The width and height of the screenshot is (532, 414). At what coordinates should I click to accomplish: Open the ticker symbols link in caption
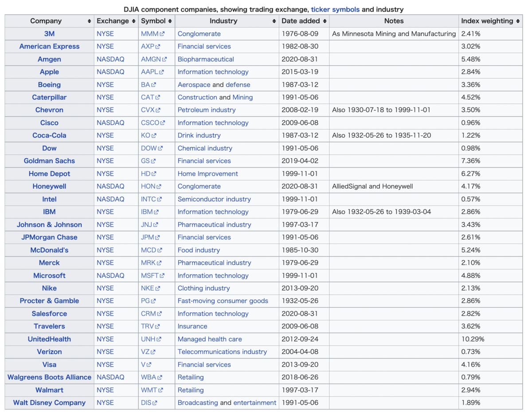(335, 9)
